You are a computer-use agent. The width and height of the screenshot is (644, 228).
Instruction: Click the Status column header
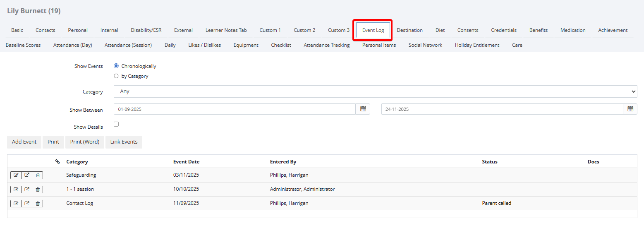pos(490,162)
